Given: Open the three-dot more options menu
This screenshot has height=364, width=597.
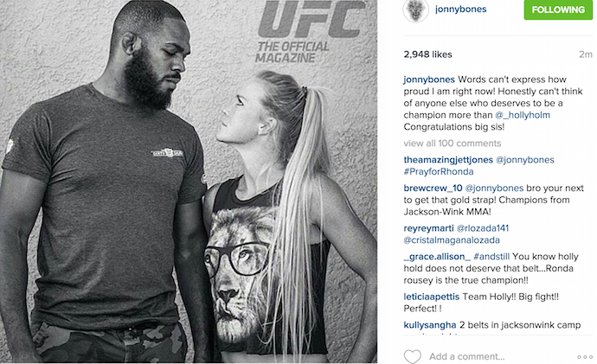Looking at the screenshot, I should [x=584, y=357].
